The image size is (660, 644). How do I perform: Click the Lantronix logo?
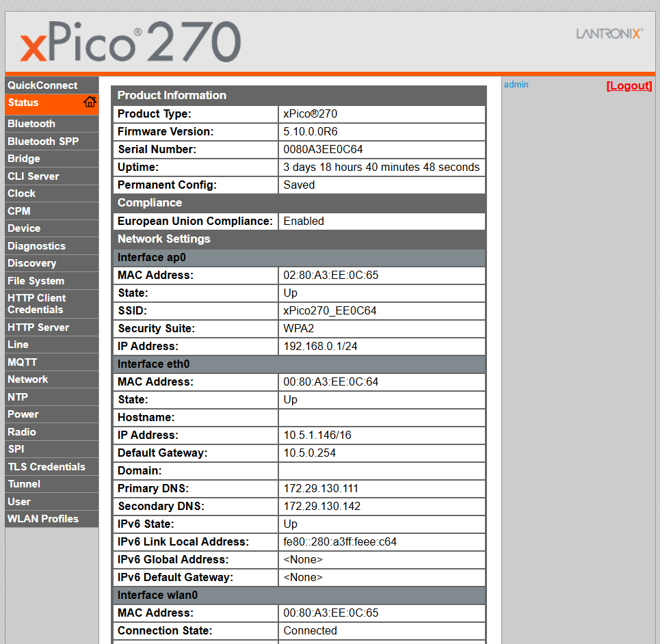tap(608, 33)
